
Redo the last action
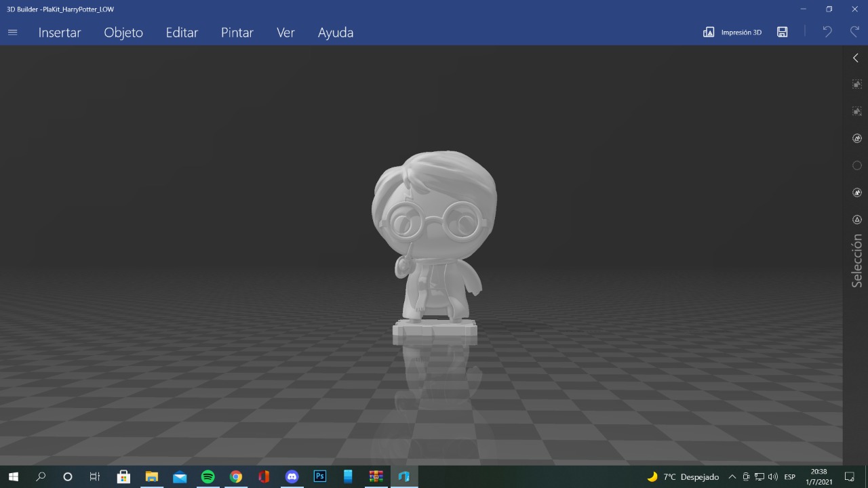[x=854, y=32]
